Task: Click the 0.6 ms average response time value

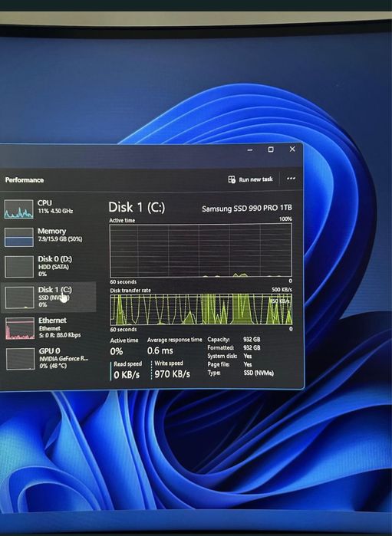Action: [x=160, y=350]
